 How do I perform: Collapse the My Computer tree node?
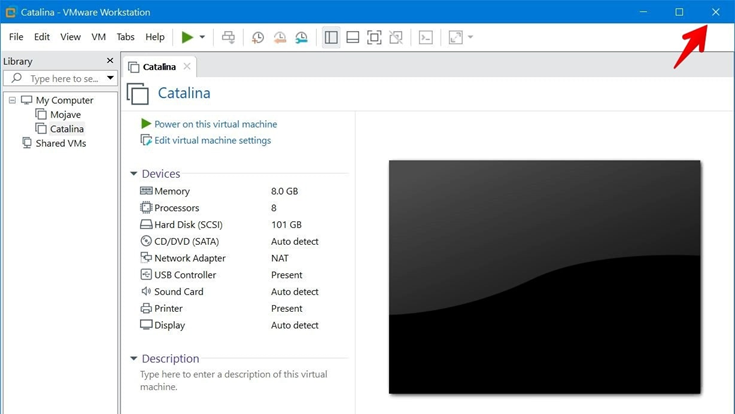[x=13, y=100]
